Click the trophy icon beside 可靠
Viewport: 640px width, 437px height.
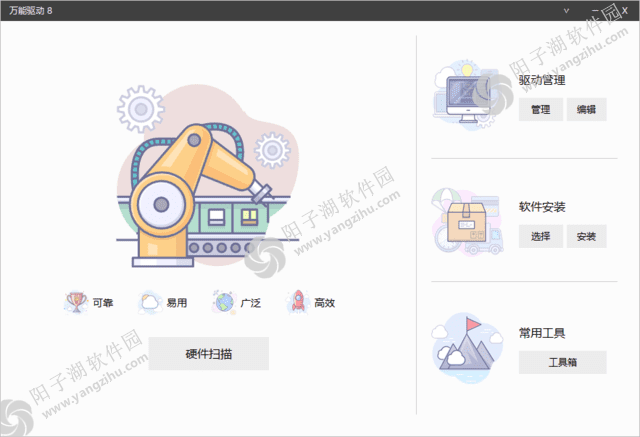tap(76, 302)
